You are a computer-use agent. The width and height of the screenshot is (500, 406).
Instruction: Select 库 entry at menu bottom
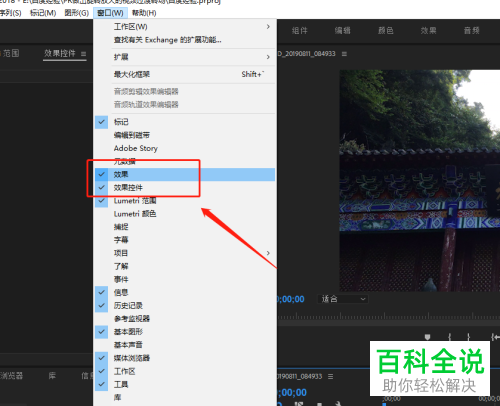click(x=185, y=397)
